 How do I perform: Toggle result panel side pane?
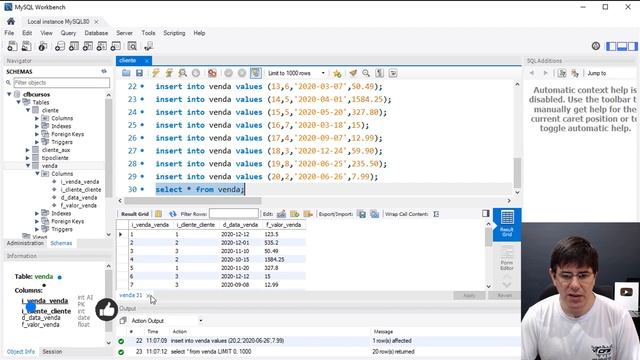485,213
